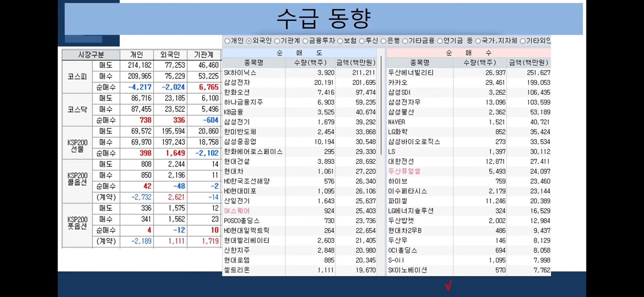The width and height of the screenshot is (644, 297).
Task: Select 현대엘리베이터 stock name
Action: click(x=247, y=241)
